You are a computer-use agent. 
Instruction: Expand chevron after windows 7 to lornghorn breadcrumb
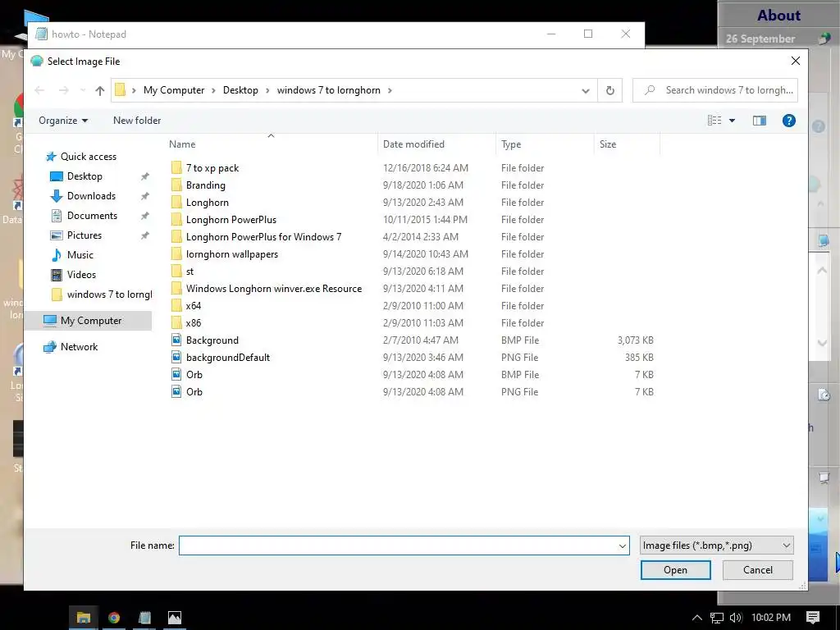[x=390, y=90]
